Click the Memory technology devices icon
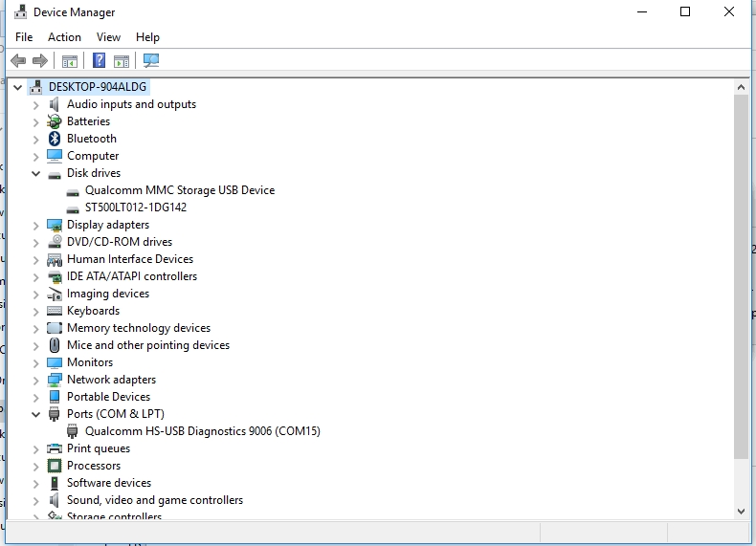756x546 pixels. [55, 328]
